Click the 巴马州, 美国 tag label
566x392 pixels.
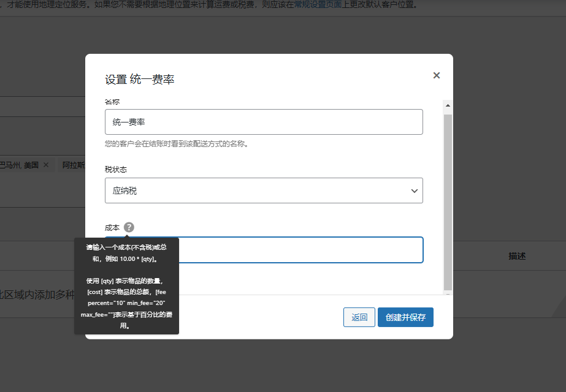point(18,165)
